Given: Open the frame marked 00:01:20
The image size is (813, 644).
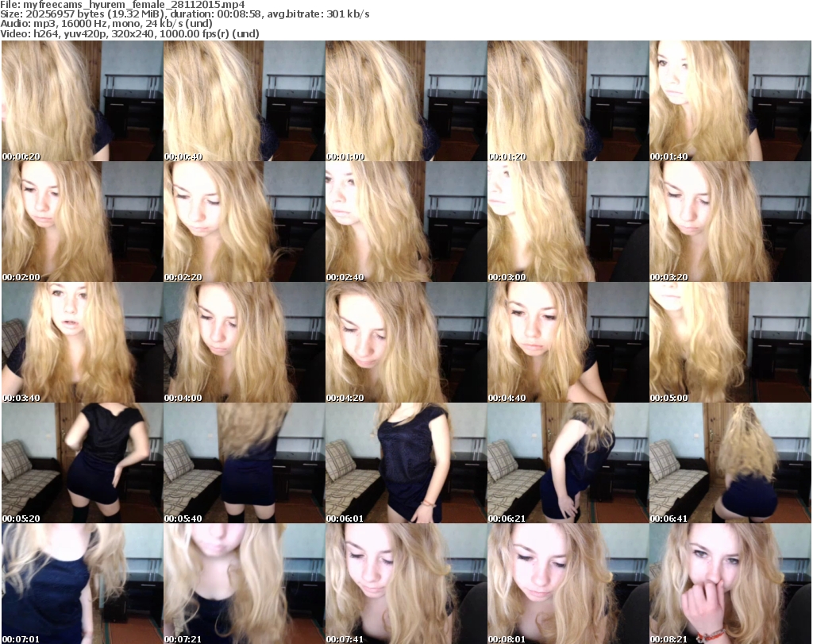Looking at the screenshot, I should pyautogui.click(x=568, y=101).
